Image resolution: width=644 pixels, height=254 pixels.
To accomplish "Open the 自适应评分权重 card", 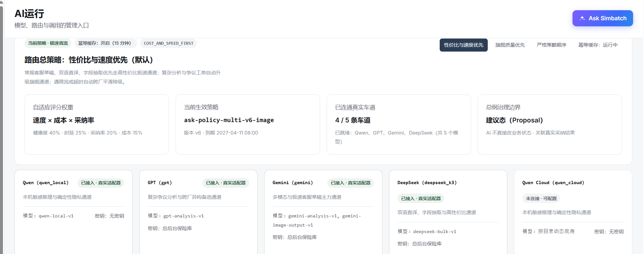I will tap(97, 124).
